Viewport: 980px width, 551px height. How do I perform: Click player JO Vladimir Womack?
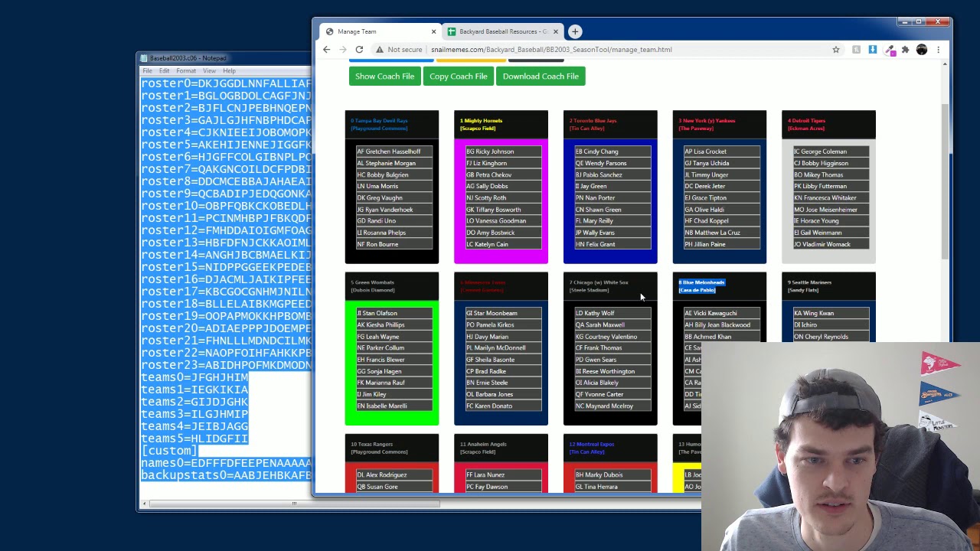coord(831,244)
